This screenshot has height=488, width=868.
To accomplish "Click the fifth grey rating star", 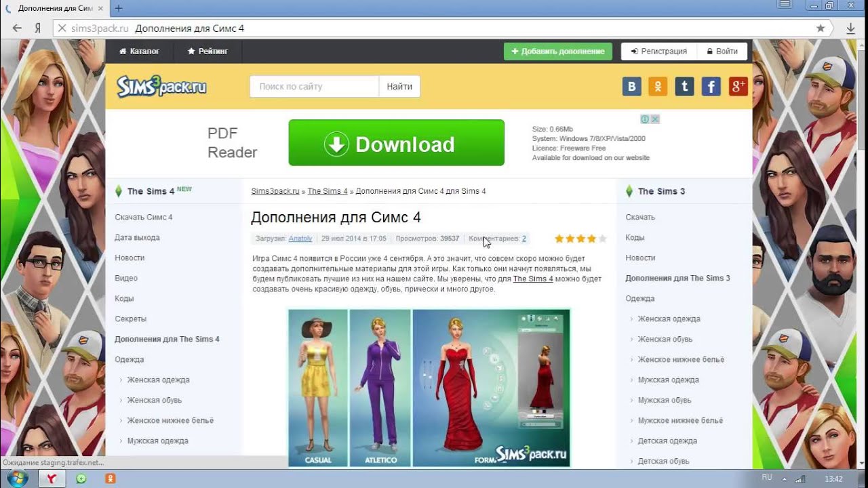I will point(602,239).
